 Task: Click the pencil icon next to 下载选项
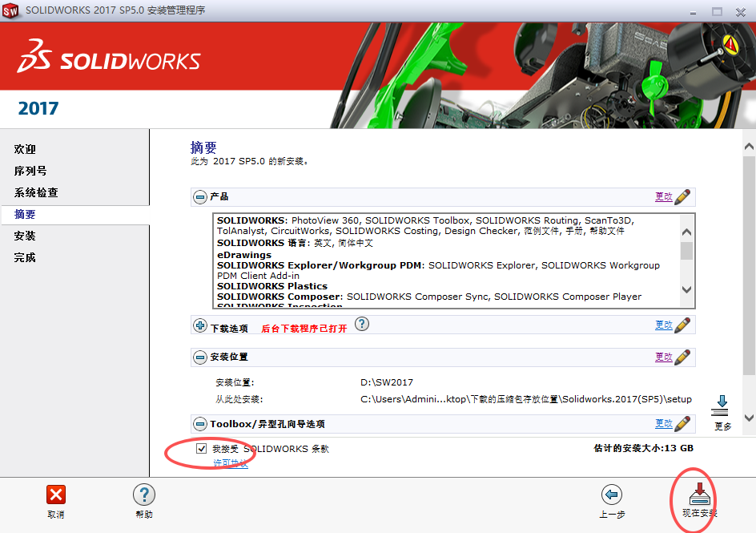point(682,325)
